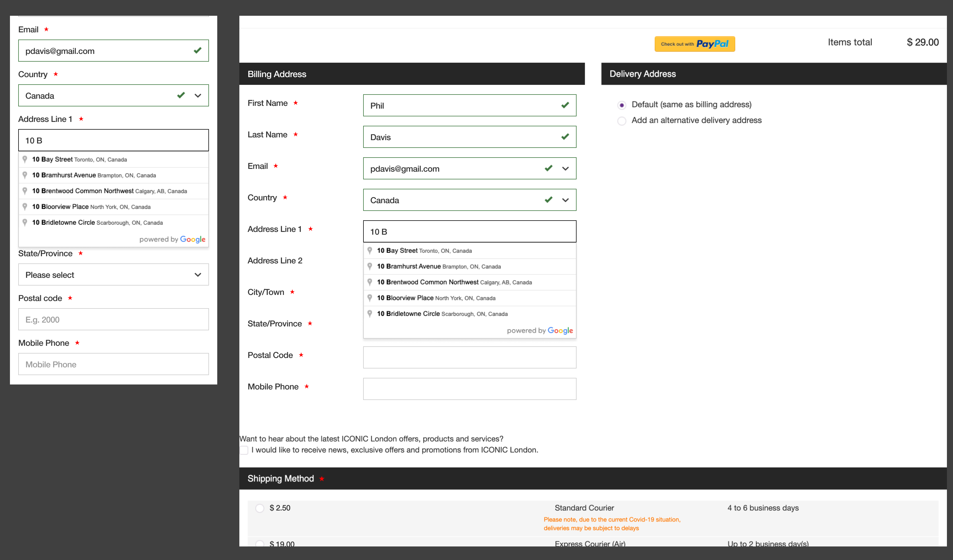Click map pin beside 10 Bloorview Place in billing list
The height and width of the screenshot is (560, 953).
tap(370, 298)
